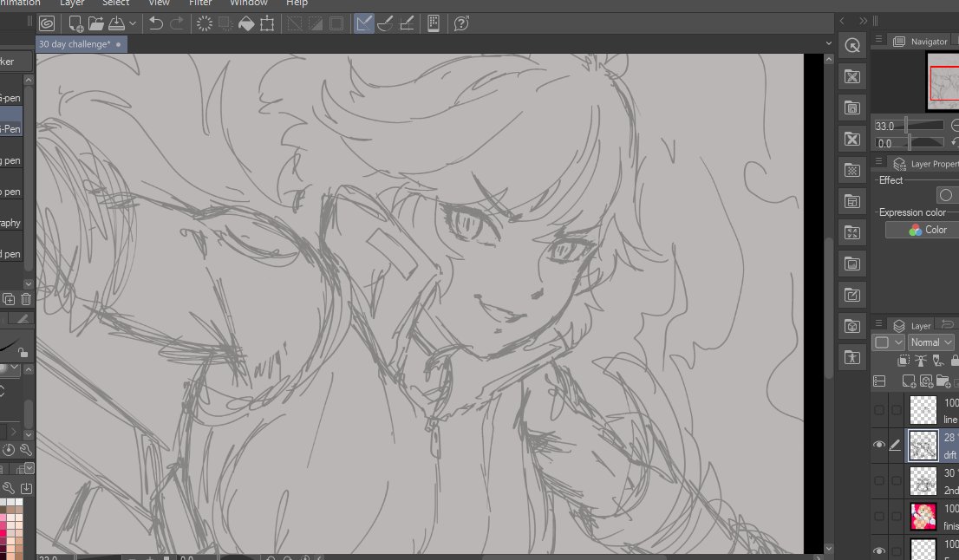Save the document using the save icon
This screenshot has height=560, width=959.
(116, 24)
